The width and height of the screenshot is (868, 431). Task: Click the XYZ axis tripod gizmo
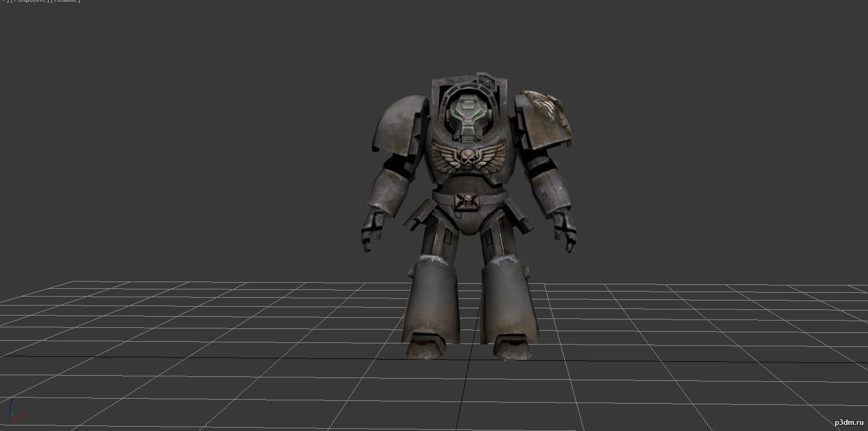[16, 410]
